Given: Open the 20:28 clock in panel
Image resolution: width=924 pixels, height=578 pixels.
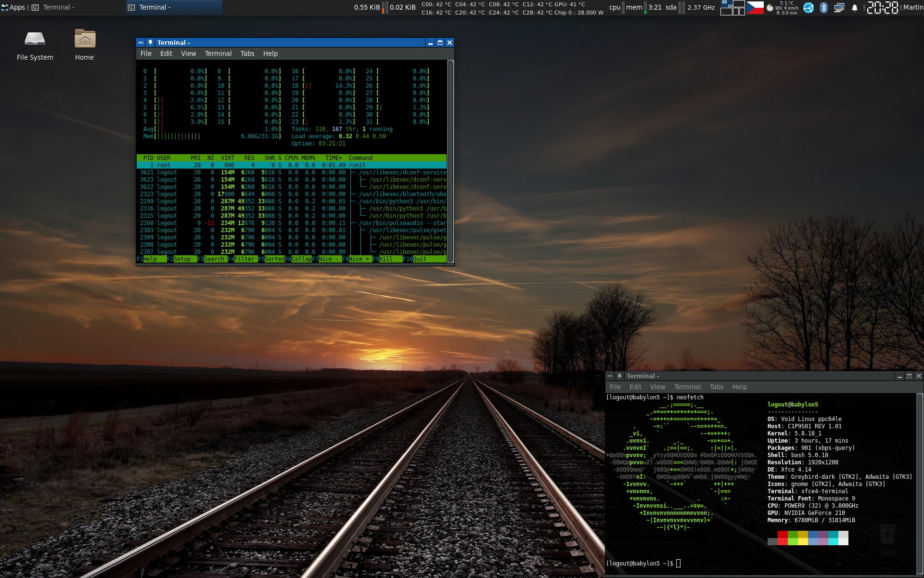Looking at the screenshot, I should [882, 7].
